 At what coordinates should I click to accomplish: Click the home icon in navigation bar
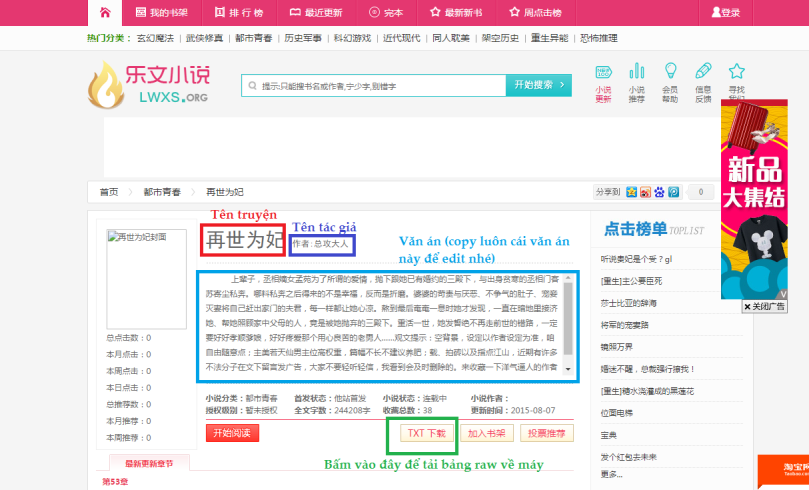104,12
